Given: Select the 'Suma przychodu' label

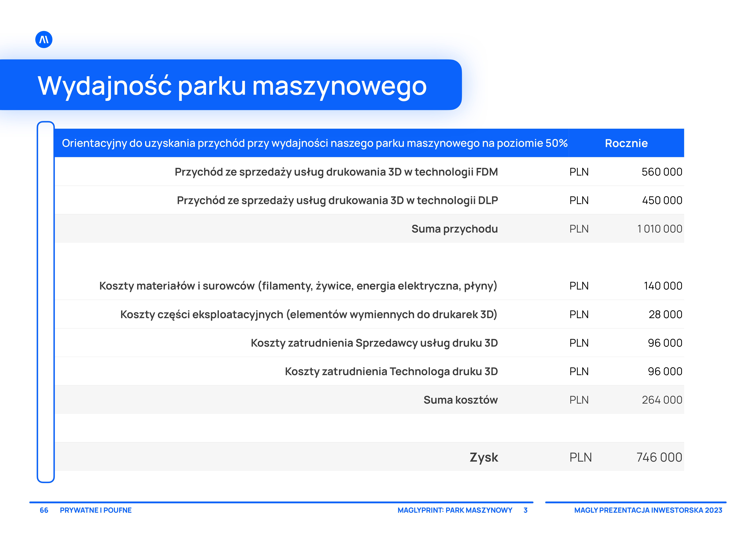Looking at the screenshot, I should [455, 229].
